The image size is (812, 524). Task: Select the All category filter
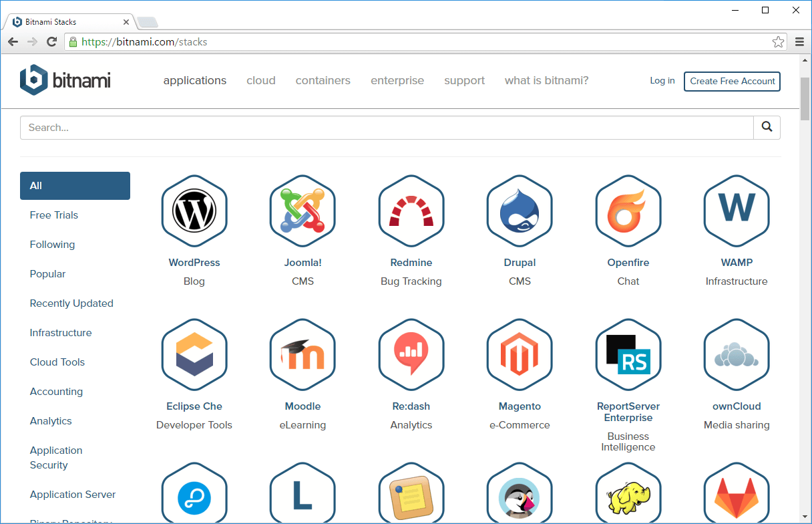[75, 186]
